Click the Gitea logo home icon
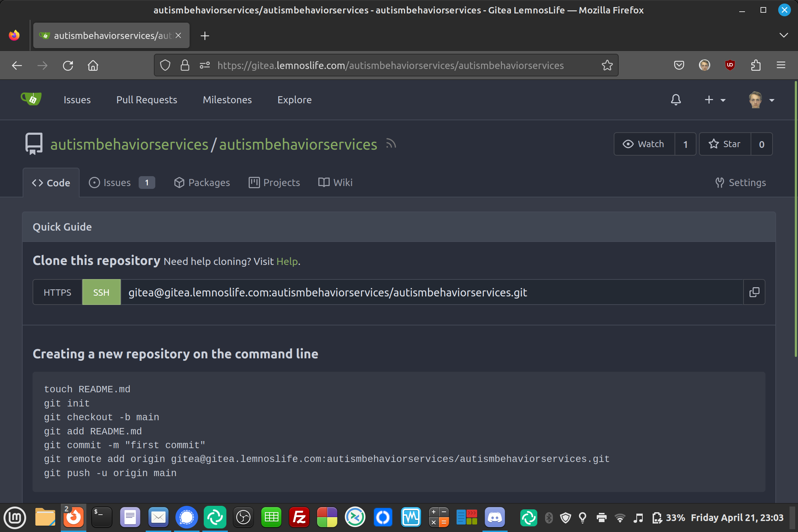798x532 pixels. [31, 99]
